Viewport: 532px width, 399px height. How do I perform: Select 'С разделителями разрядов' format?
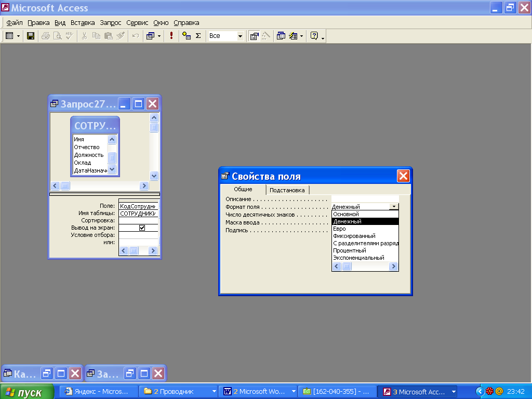pyautogui.click(x=365, y=243)
